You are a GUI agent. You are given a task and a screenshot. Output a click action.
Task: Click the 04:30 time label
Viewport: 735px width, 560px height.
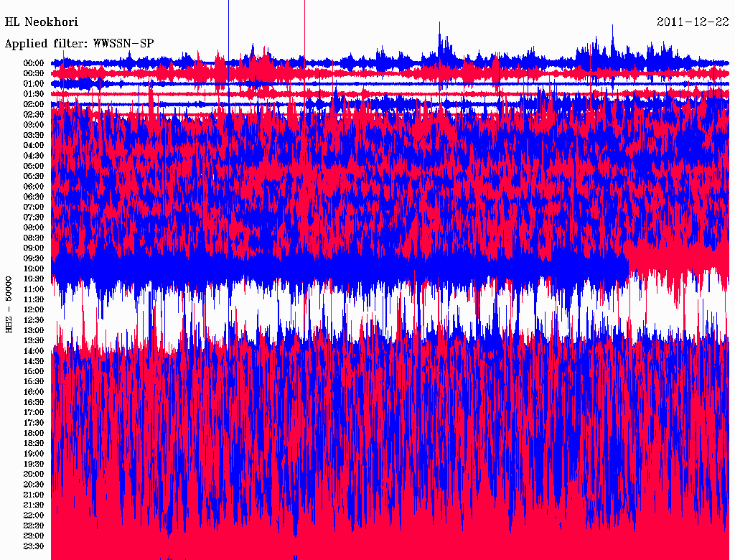click(34, 156)
